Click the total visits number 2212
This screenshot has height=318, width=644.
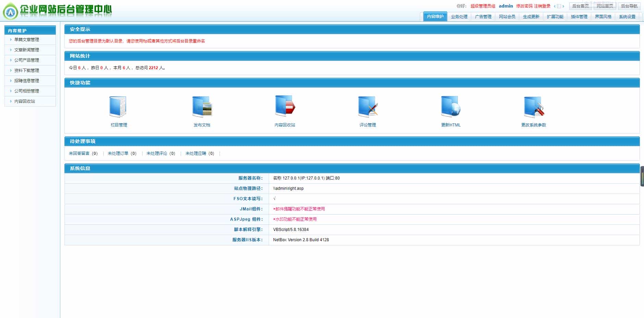[x=153, y=68]
